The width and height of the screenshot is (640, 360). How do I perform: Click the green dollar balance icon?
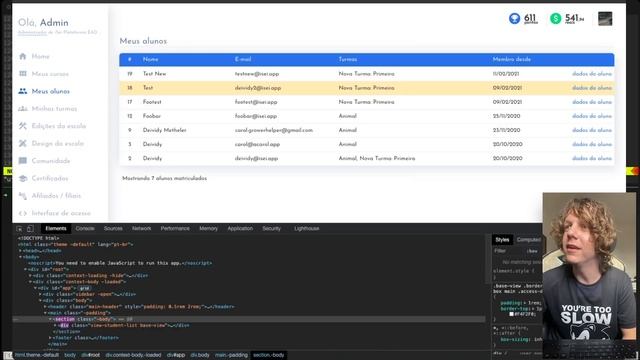click(556, 18)
